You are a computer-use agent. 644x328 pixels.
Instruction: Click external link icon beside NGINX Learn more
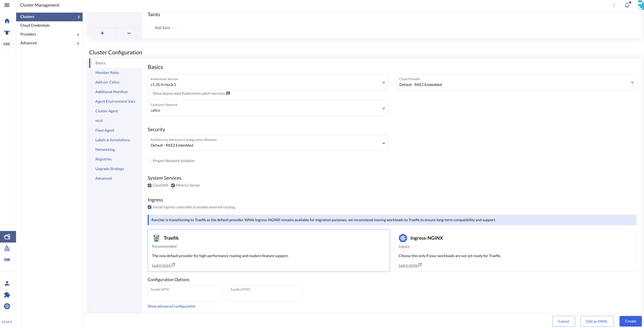(420, 265)
